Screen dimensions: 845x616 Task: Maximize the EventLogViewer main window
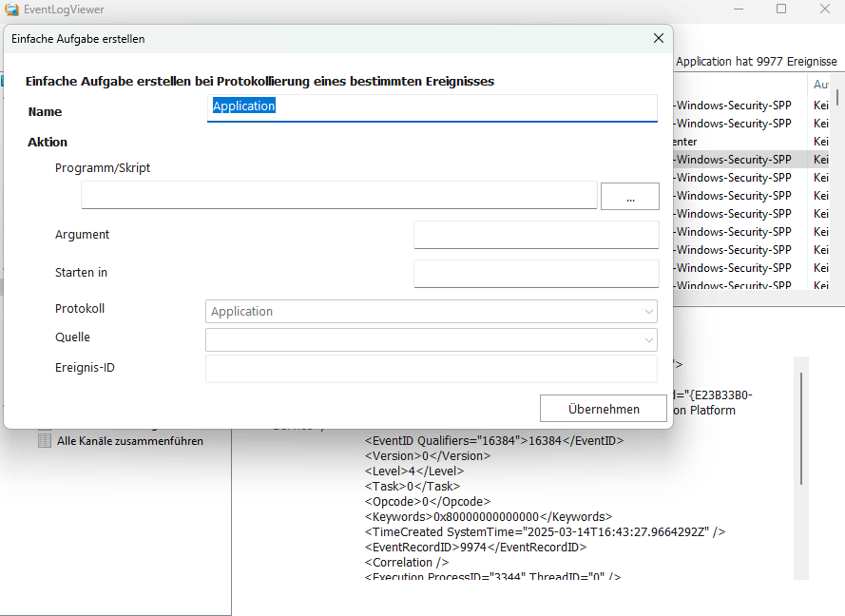coord(781,9)
